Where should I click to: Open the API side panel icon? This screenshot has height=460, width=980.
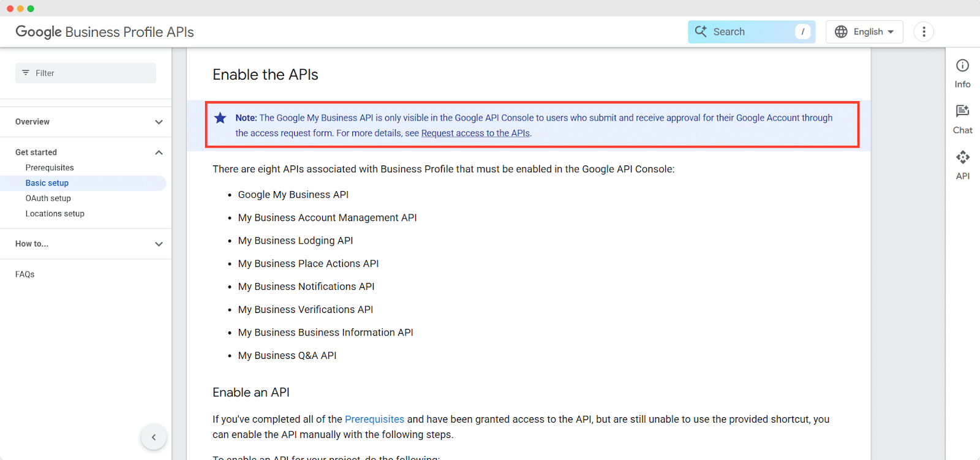point(962,157)
